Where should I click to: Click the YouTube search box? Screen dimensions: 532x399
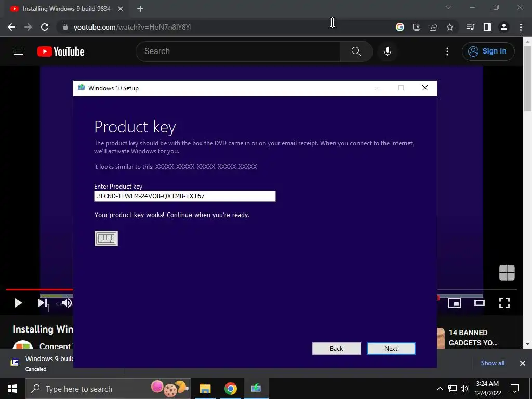coord(237,51)
